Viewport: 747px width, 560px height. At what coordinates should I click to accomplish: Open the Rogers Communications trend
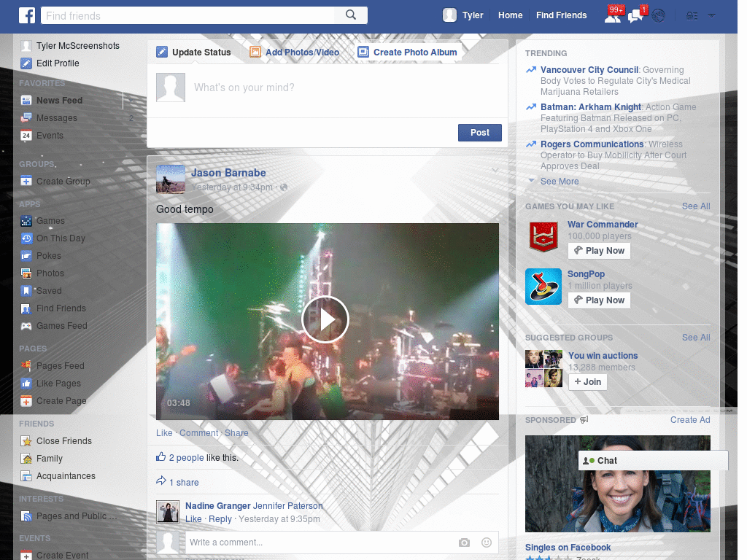[x=592, y=144]
